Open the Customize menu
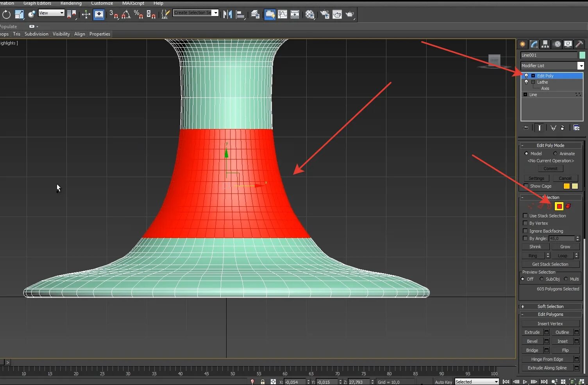 point(102,3)
